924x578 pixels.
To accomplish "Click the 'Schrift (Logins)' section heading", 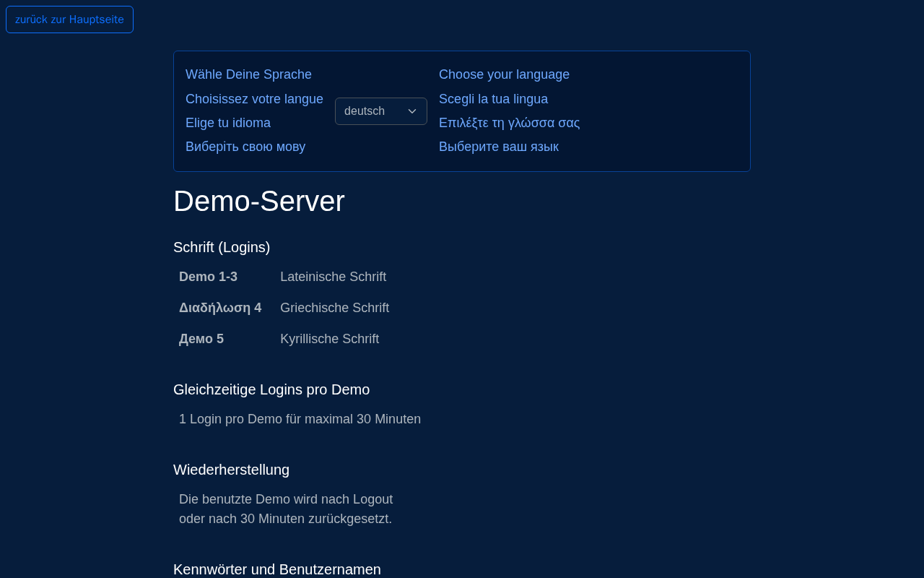I will [x=222, y=247].
